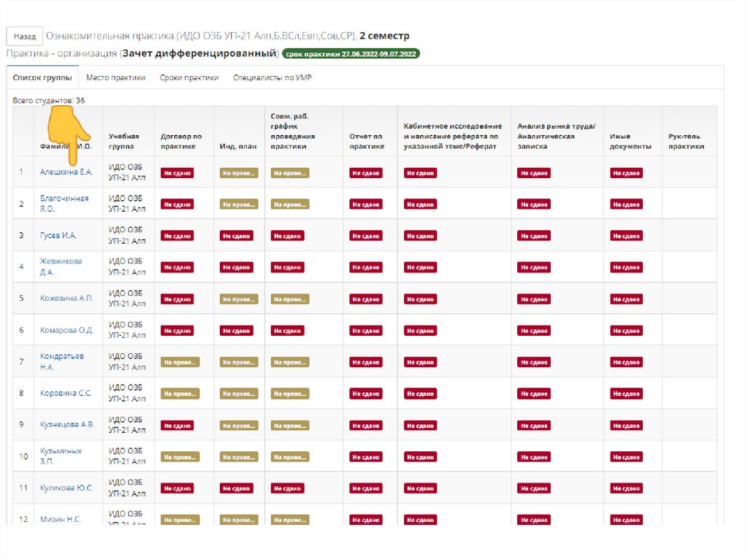Image resolution: width=748 pixels, height=560 pixels.
Task: Open student Алешкина Е.А. link
Action: click(66, 172)
